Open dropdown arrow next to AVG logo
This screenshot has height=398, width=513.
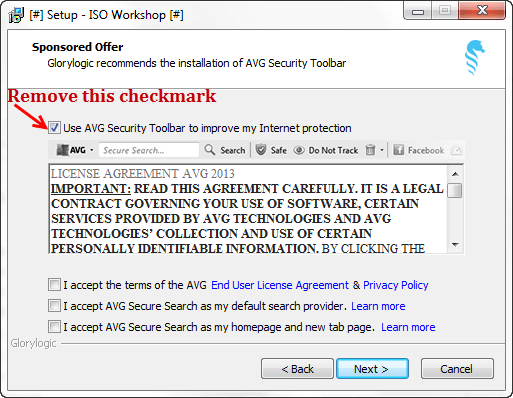[92, 150]
